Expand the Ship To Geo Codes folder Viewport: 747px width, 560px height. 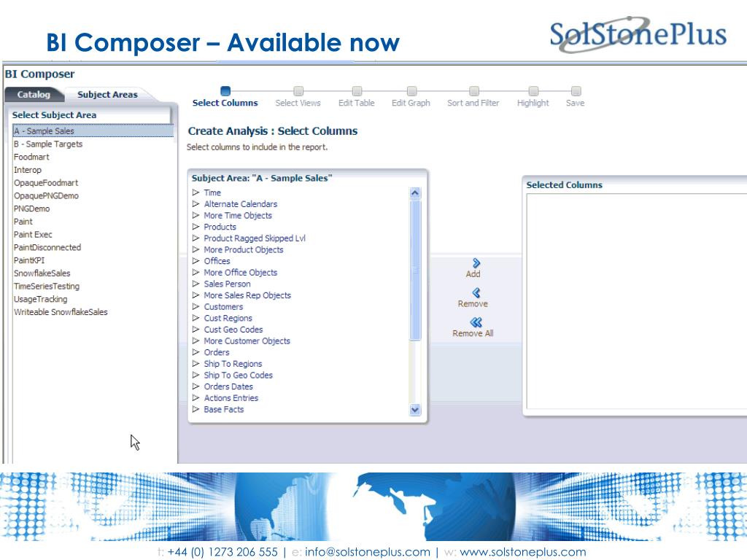tap(196, 376)
